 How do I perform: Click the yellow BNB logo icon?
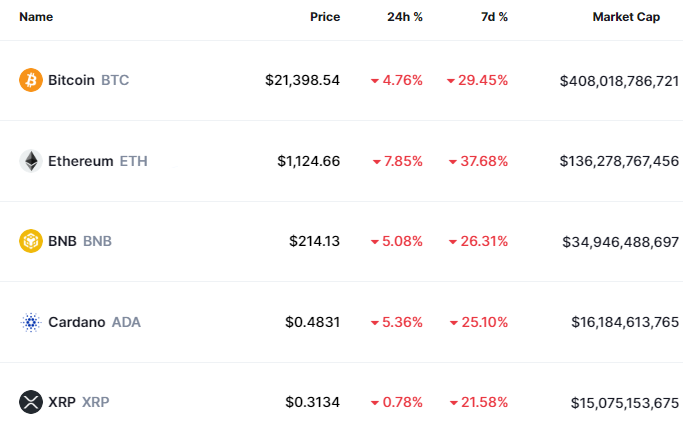[31, 241]
